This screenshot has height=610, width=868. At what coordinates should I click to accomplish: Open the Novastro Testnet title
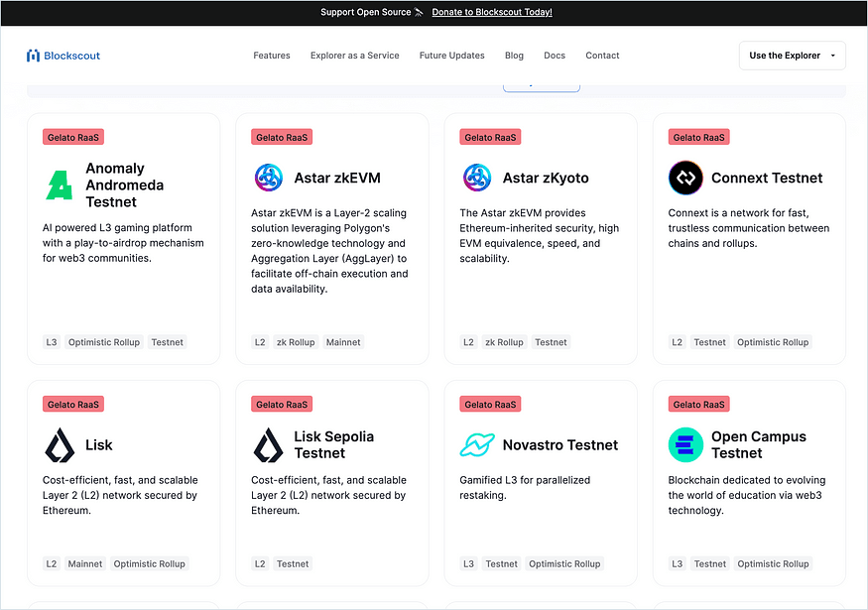pos(560,445)
